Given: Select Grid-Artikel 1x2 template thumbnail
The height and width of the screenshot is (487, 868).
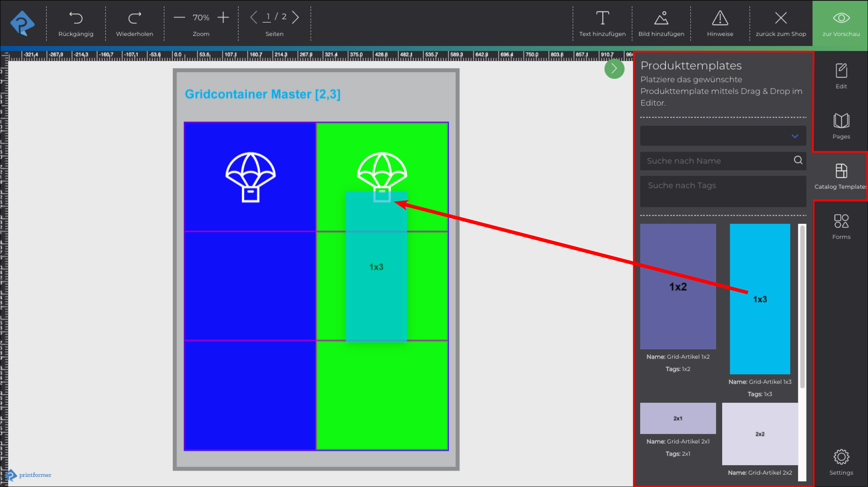Looking at the screenshot, I should pos(678,286).
